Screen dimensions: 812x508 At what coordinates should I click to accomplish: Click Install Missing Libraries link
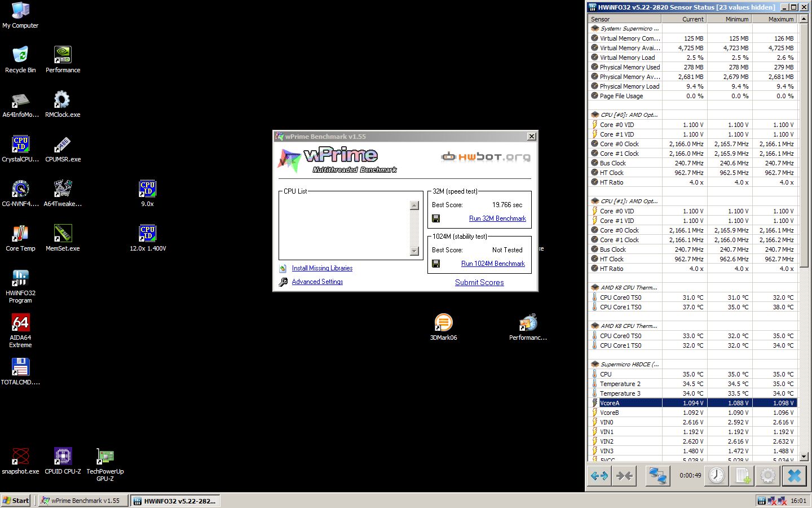pyautogui.click(x=322, y=268)
